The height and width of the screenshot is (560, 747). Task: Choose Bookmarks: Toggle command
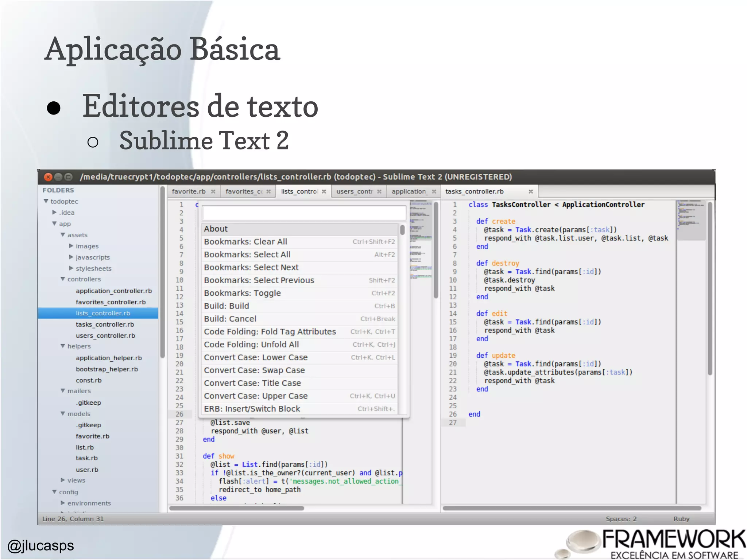click(x=300, y=293)
